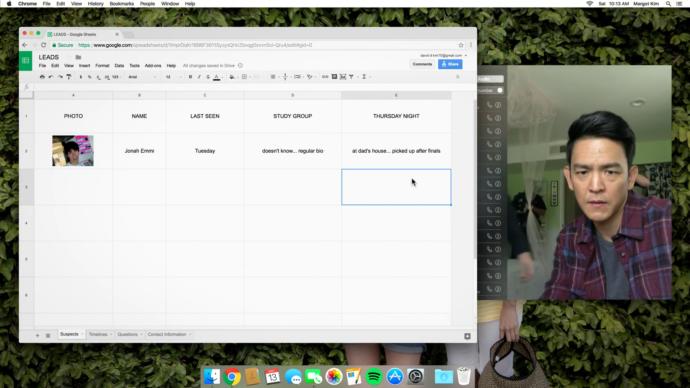Select the cell reading Jonah Emmi
690x388 pixels.
(139, 151)
